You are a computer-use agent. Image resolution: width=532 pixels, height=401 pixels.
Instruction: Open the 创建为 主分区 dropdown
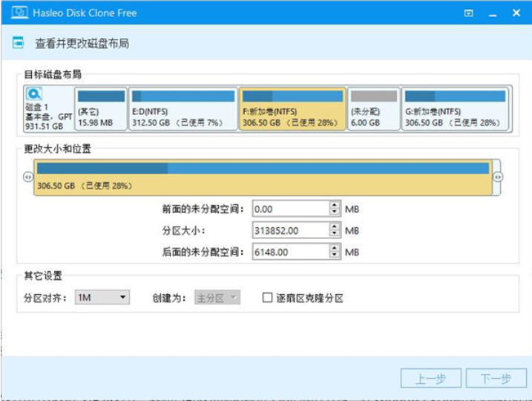click(217, 298)
